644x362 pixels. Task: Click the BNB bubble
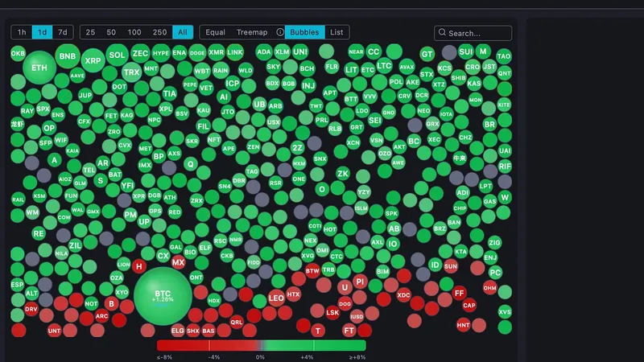pos(68,56)
